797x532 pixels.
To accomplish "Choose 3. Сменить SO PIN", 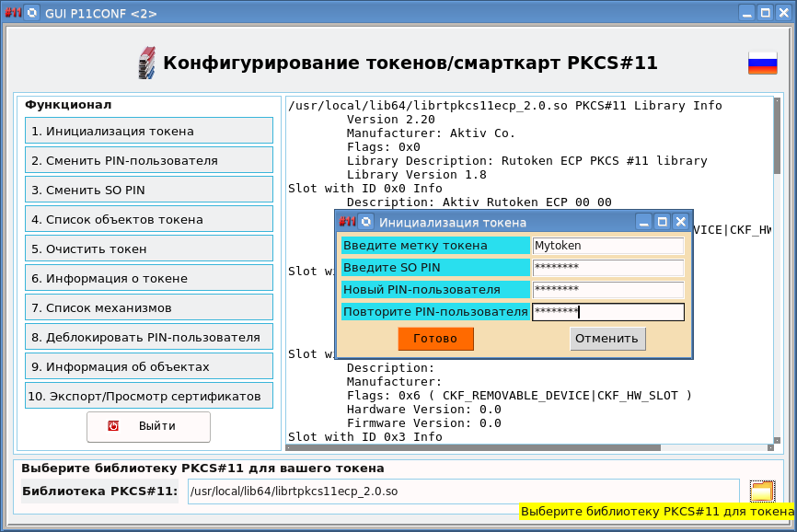I will point(149,190).
